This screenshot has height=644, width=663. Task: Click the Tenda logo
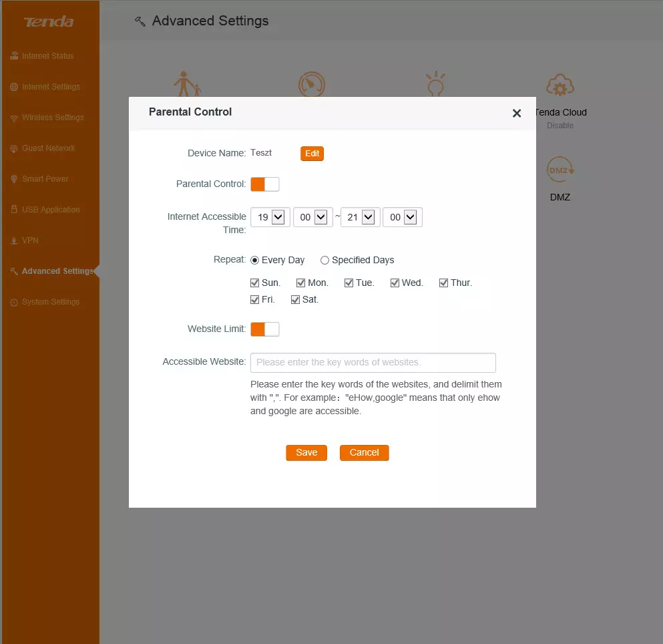point(49,22)
